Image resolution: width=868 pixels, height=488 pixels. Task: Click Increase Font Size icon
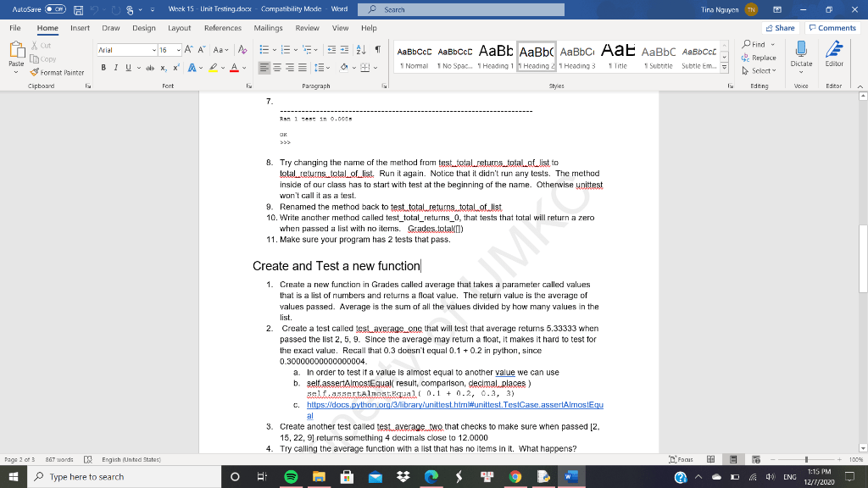coord(189,50)
